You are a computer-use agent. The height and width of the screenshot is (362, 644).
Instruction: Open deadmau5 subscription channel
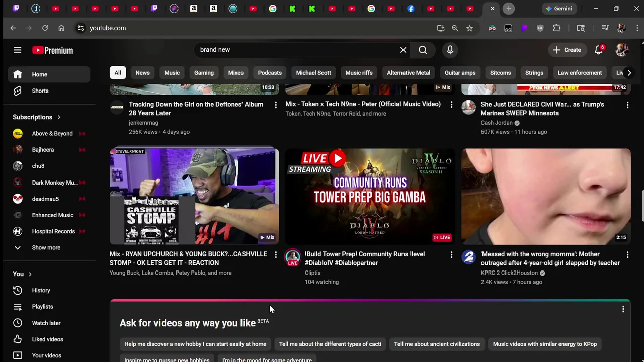49,199
